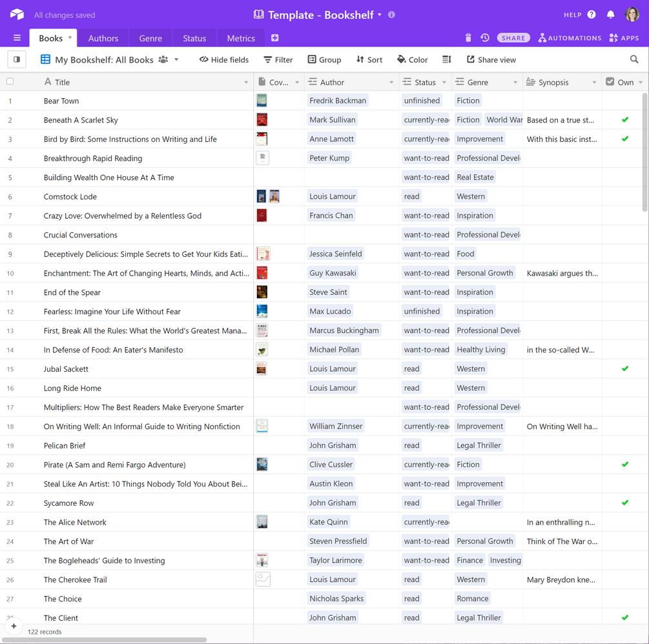Open Genre column dropdown arrow
The image size is (649, 644).
(515, 83)
